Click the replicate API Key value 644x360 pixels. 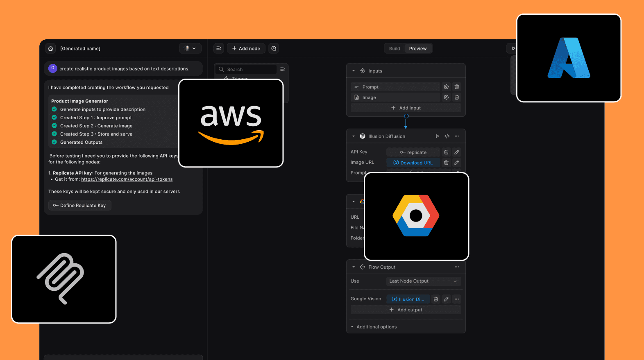tap(413, 152)
